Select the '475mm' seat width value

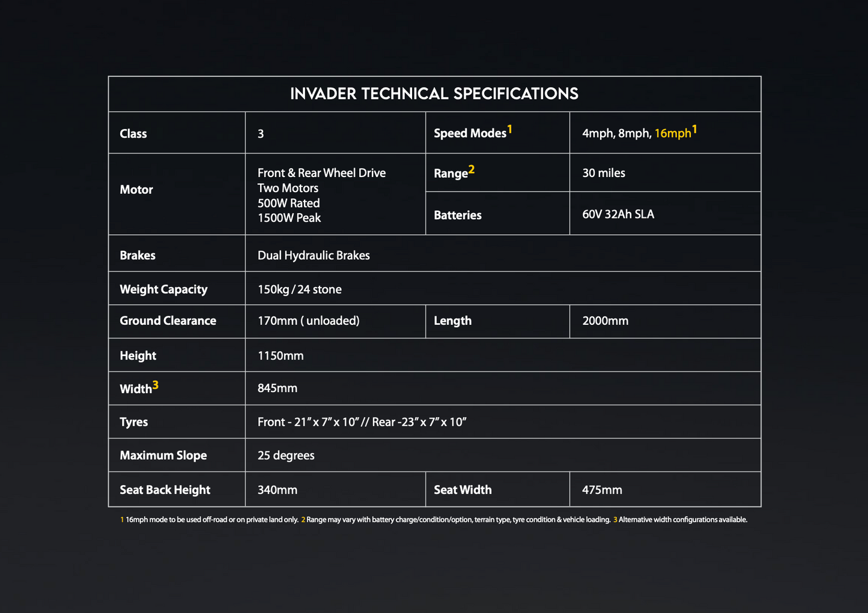tap(602, 490)
